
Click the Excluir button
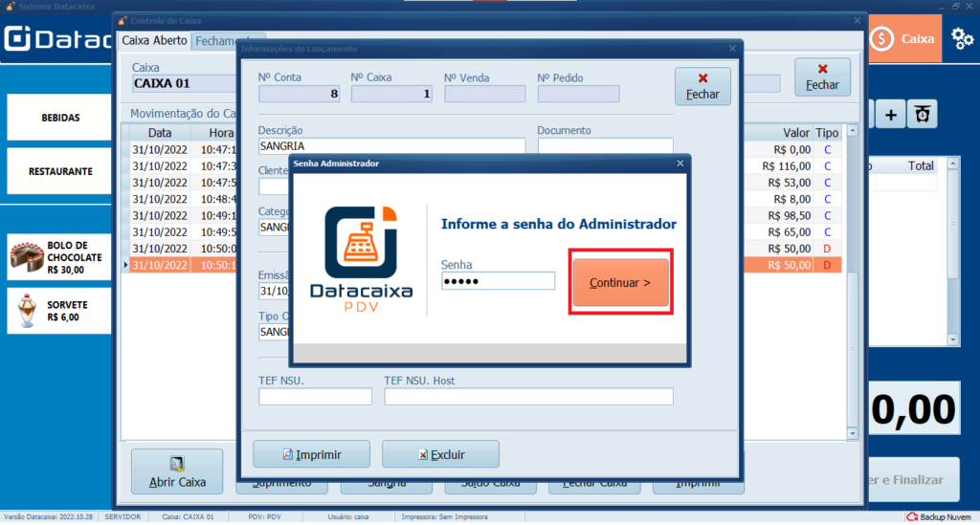point(440,454)
